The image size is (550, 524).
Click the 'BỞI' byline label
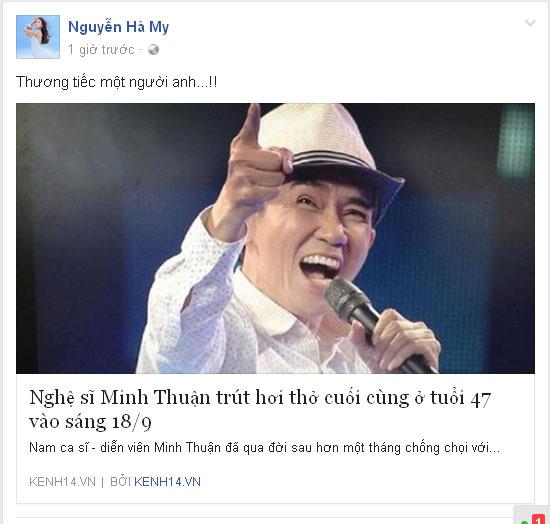click(x=120, y=482)
